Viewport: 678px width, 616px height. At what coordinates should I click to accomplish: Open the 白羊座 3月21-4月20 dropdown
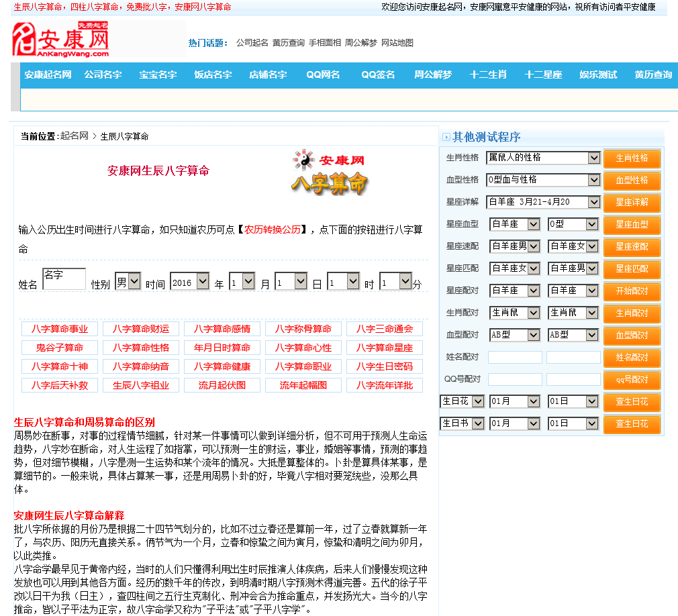pyautogui.click(x=544, y=202)
